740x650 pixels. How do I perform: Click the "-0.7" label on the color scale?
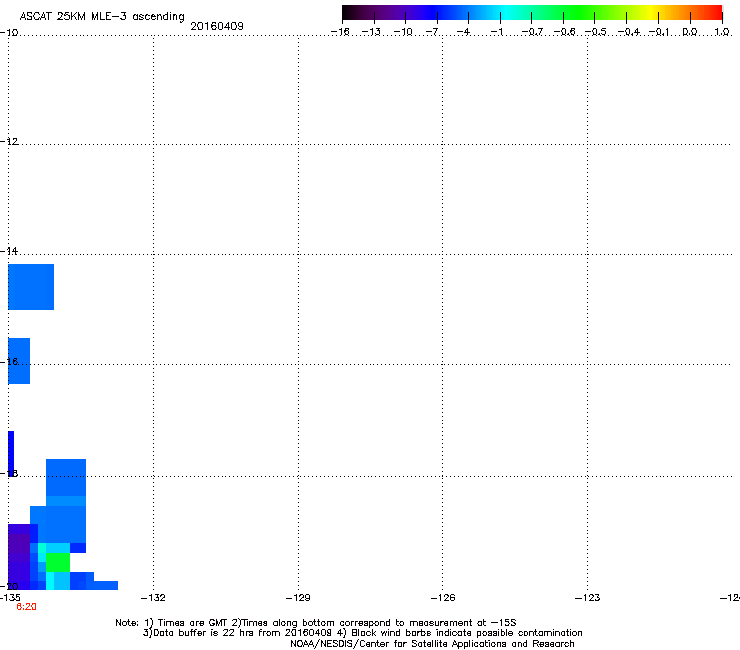[532, 32]
